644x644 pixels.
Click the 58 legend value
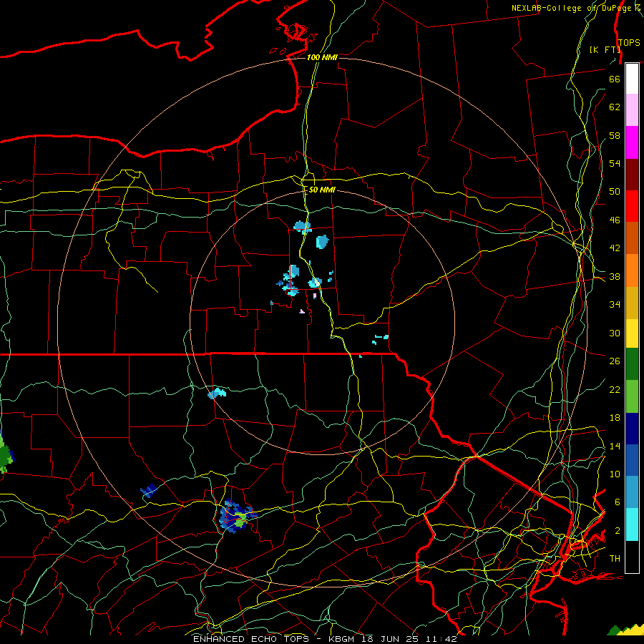(615, 135)
